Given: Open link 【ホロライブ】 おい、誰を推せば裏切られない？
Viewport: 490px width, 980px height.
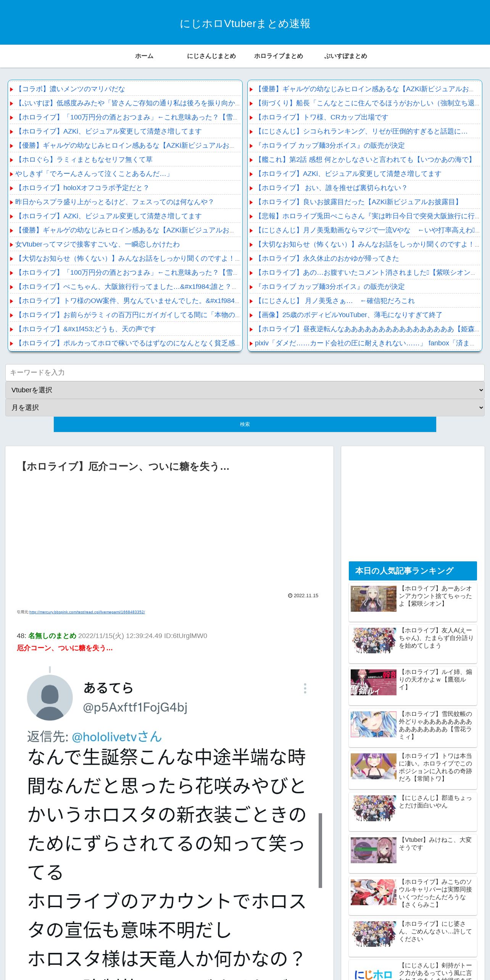Looking at the screenshot, I should click(x=331, y=188).
